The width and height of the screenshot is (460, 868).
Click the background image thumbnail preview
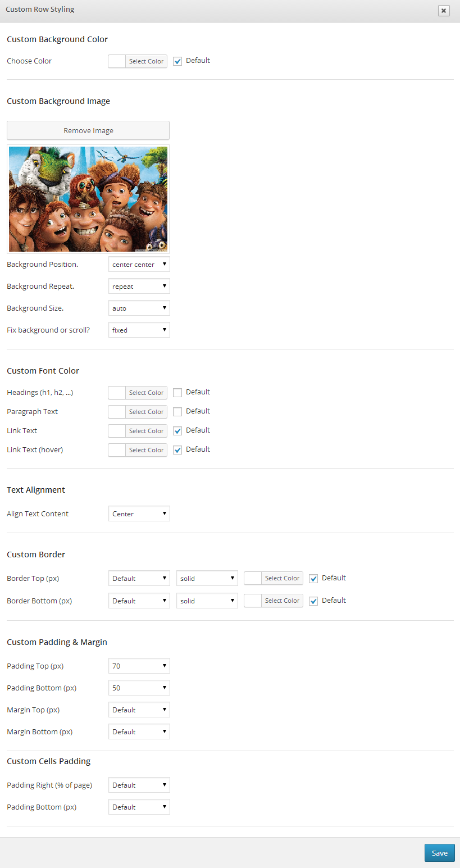(x=88, y=199)
